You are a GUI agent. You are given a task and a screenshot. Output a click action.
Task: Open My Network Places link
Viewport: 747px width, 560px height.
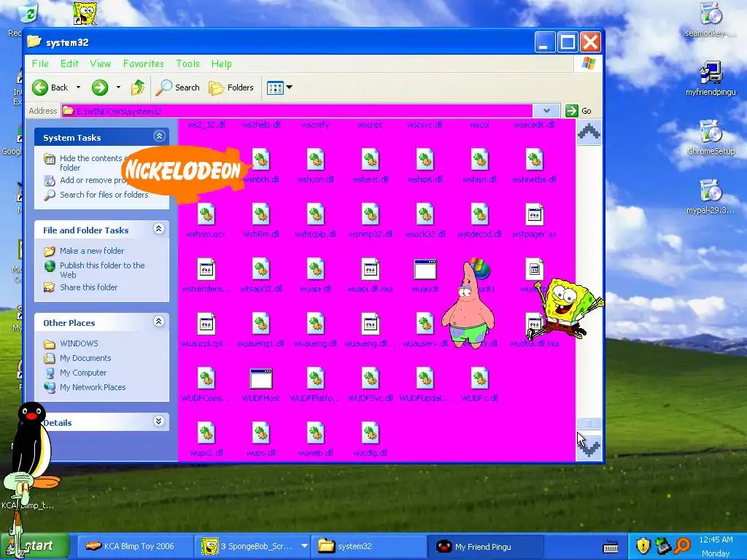click(x=93, y=387)
